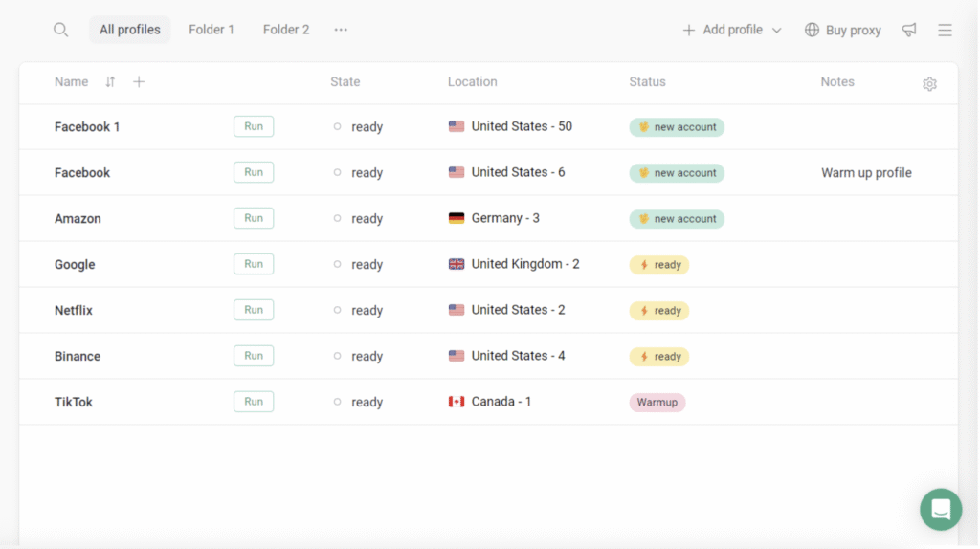The image size is (980, 549).
Task: Open table settings gear icon
Action: [x=929, y=84]
